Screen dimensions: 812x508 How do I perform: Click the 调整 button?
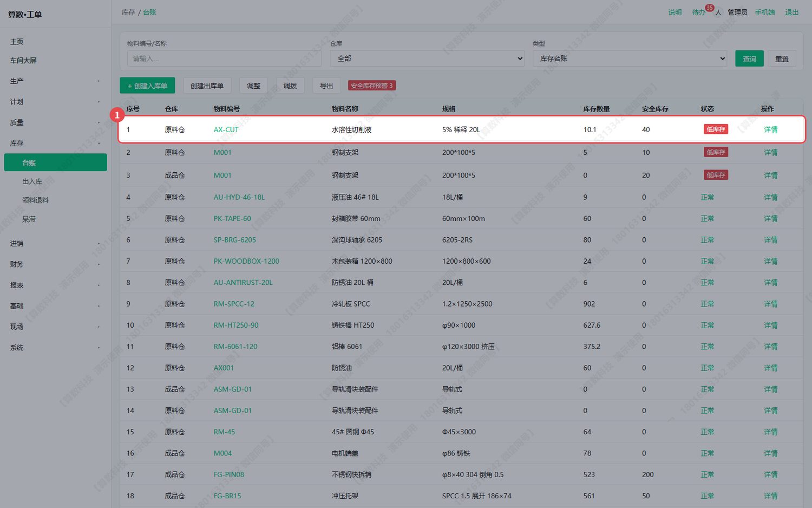pos(253,86)
